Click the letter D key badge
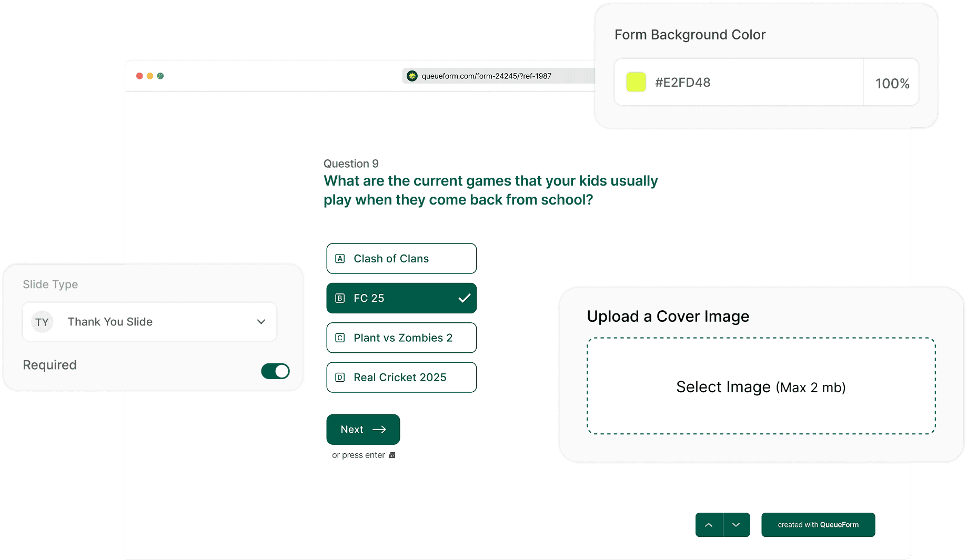The image size is (967, 560). [x=340, y=377]
